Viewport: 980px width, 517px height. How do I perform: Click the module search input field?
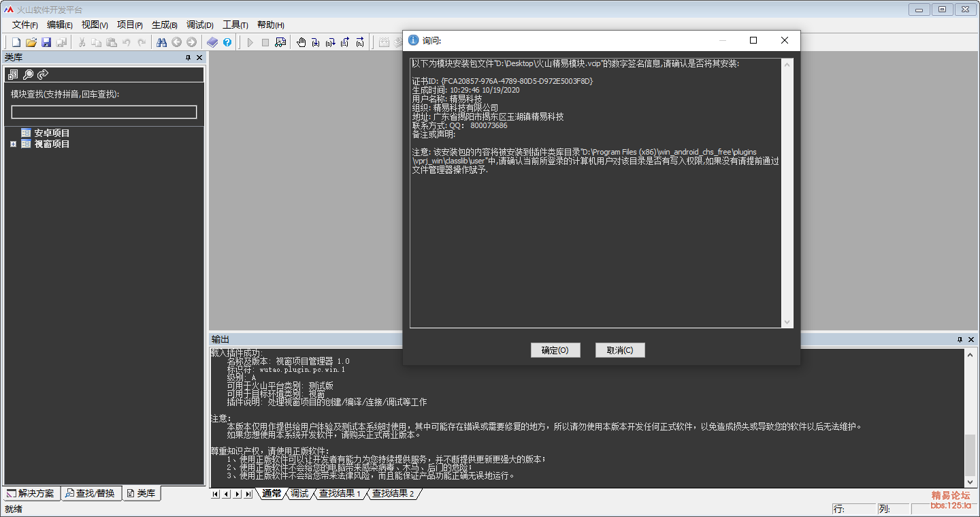(x=104, y=112)
